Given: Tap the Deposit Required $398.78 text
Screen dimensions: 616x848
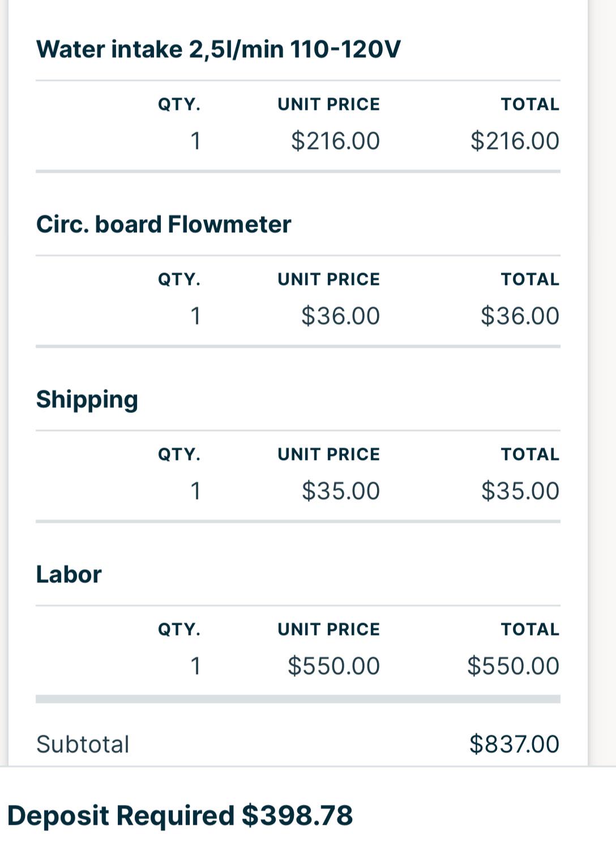Looking at the screenshot, I should click(x=180, y=816).
